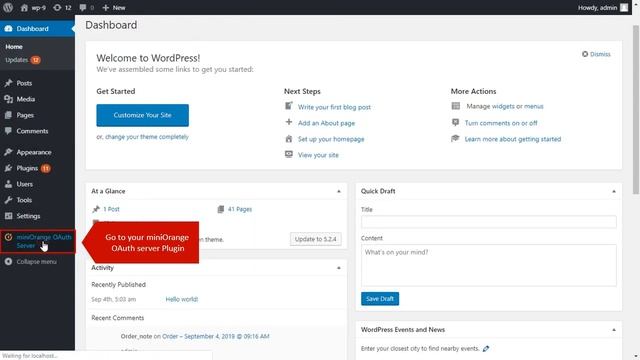
Task: Open the wp-9 site home link
Action: click(x=33, y=7)
